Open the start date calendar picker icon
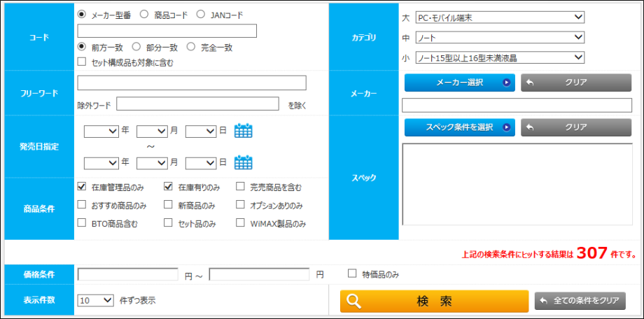Image resolution: width=644 pixels, height=319 pixels. [243, 130]
